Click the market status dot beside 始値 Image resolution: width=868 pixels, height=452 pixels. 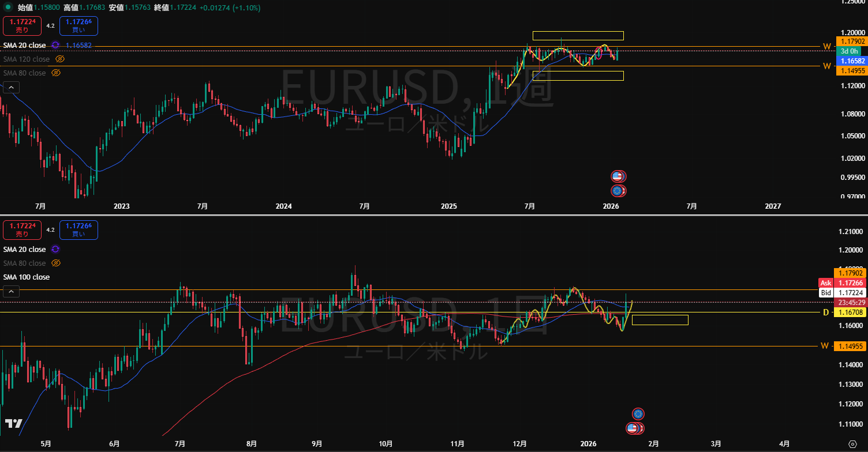click(x=8, y=7)
